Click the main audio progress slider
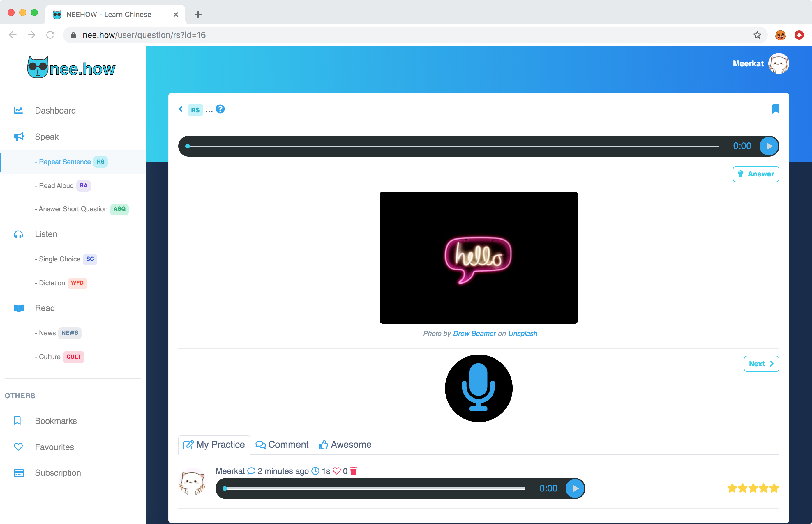This screenshot has height=524, width=812. pyautogui.click(x=453, y=146)
